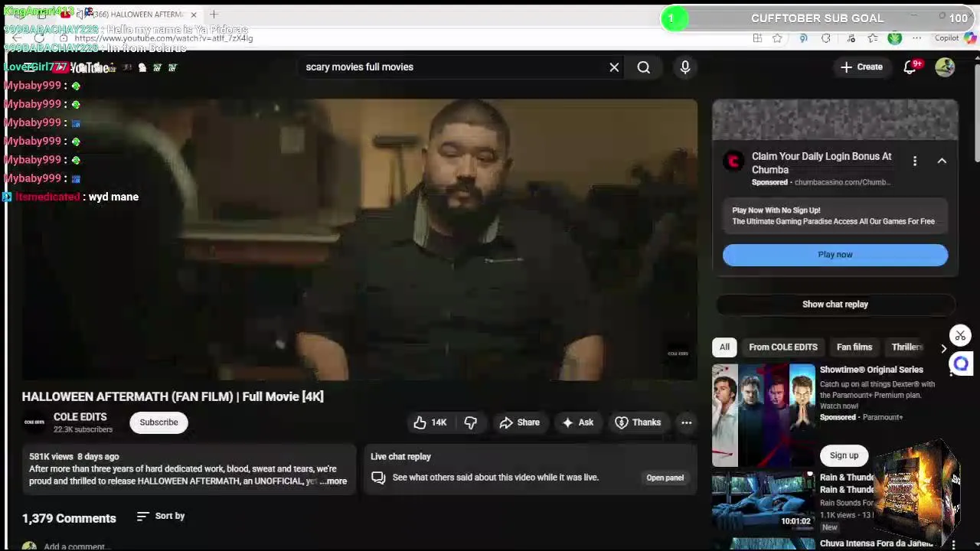
Task: Open options for Chuva Intensa video
Action: (954, 545)
